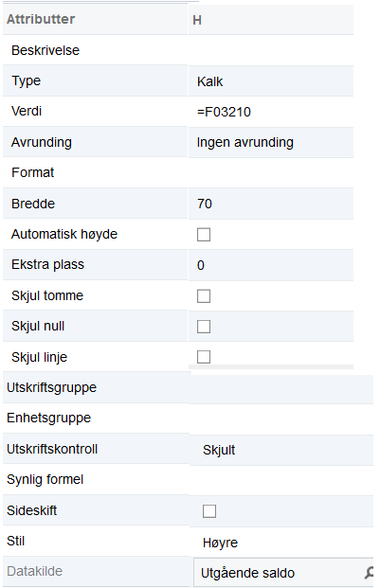
Task: Open Datakilde search magnifier icon
Action: [369, 572]
